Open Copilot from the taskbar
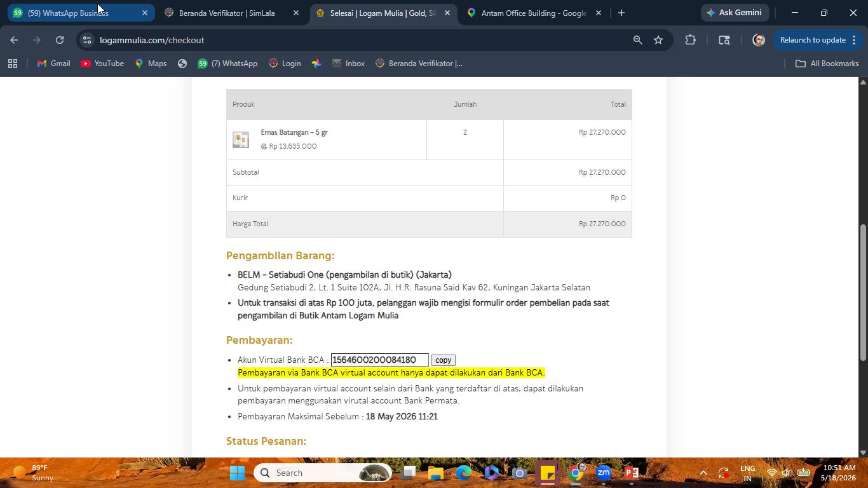 [492, 473]
